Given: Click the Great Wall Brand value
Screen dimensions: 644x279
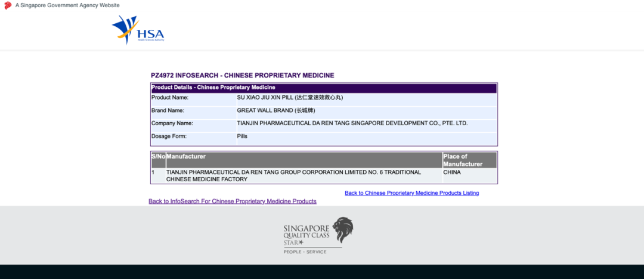Looking at the screenshot, I should 279,110.
